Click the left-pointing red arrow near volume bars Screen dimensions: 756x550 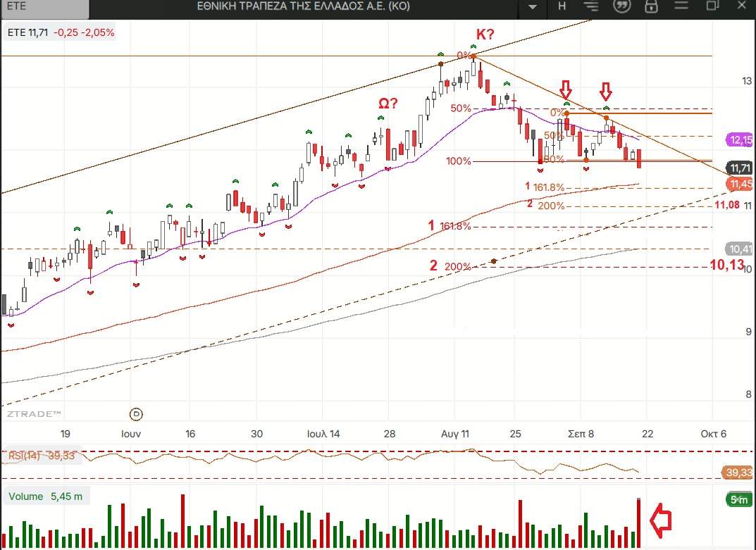coord(659,520)
